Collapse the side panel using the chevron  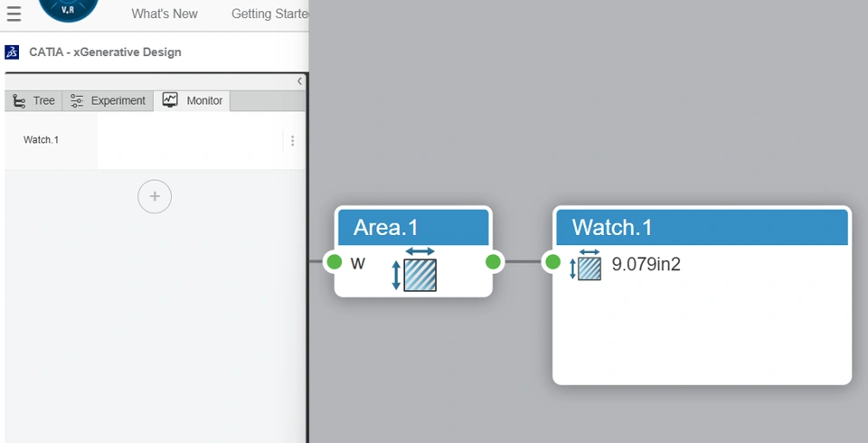pos(300,81)
